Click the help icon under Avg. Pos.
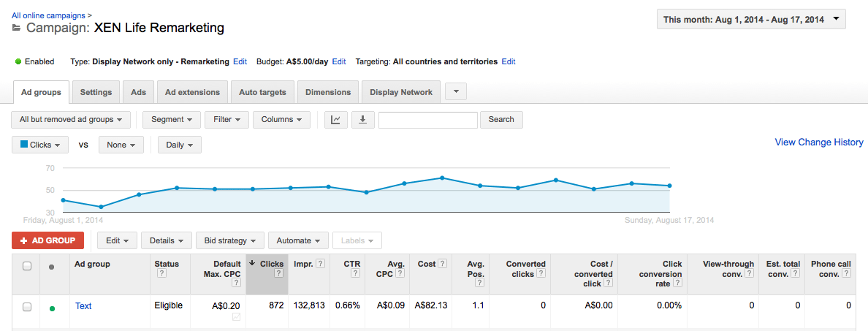The height and width of the screenshot is (331, 868). pyautogui.click(x=479, y=273)
